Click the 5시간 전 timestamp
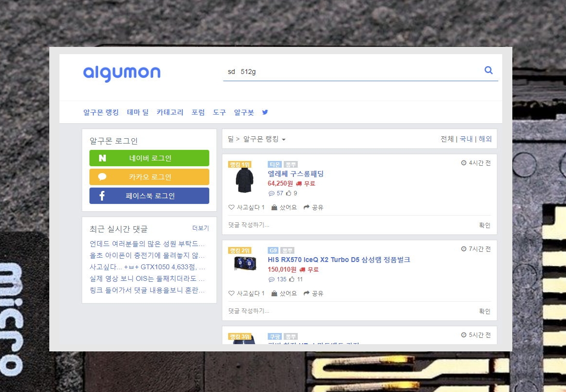The height and width of the screenshot is (392, 566). 476,335
